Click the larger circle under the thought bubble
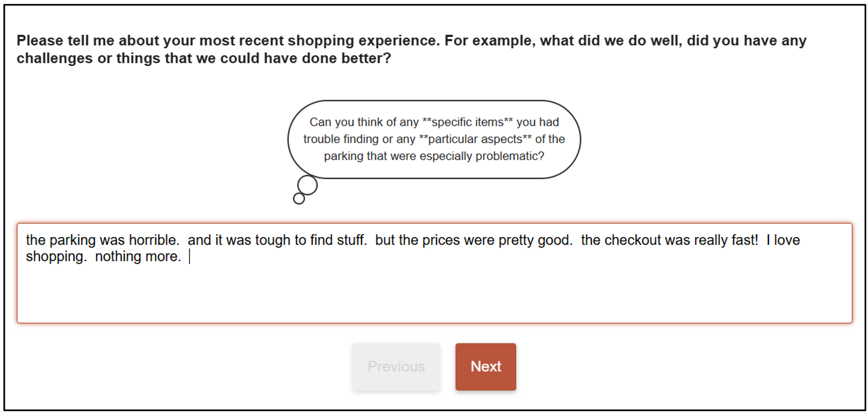Viewport: 868px width, 414px height. [307, 185]
